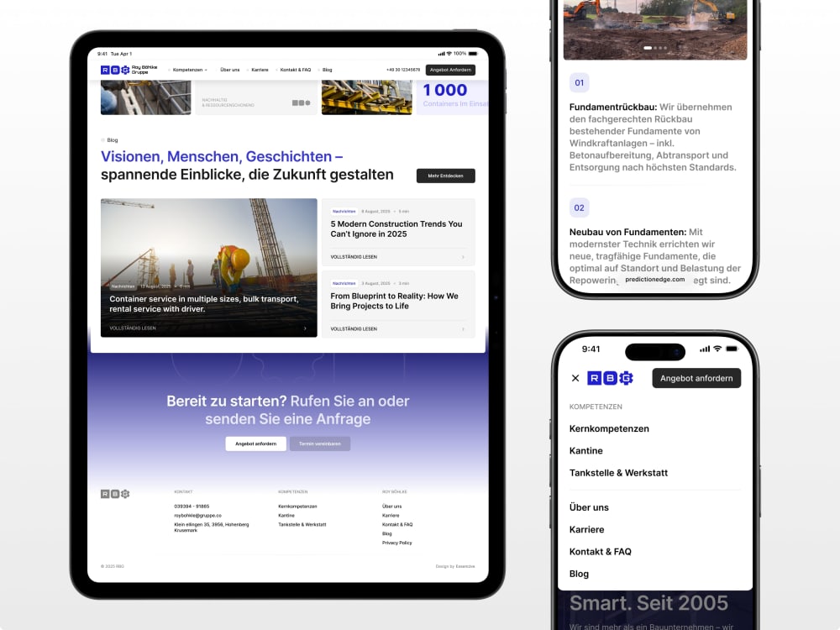
Task: Open the container service blog image card
Action: tap(209, 268)
